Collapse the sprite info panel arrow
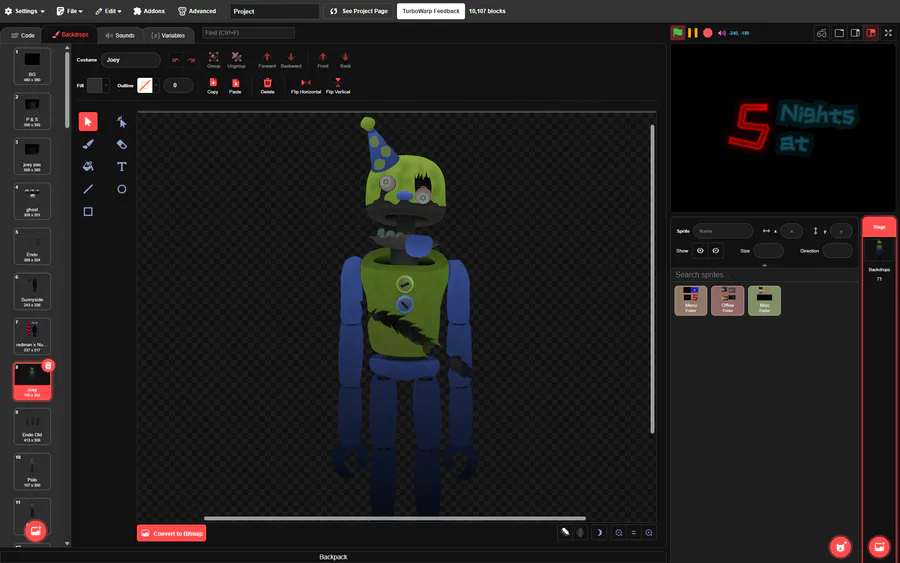The image size is (900, 563). (764, 265)
